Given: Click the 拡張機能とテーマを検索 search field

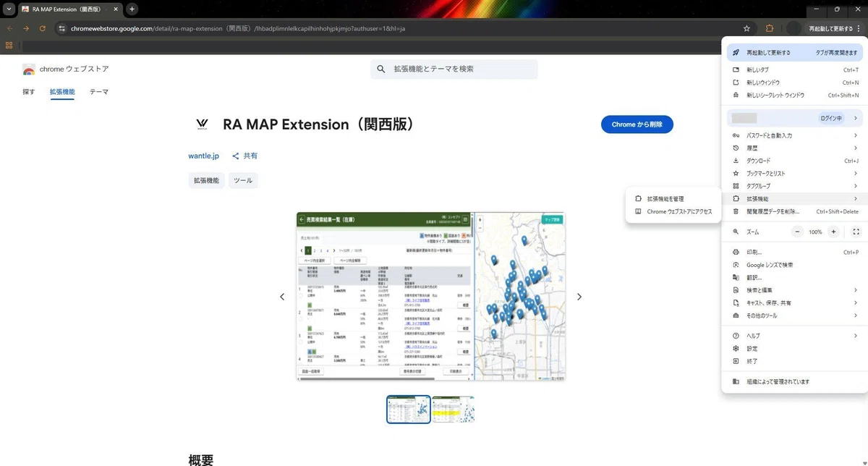Looking at the screenshot, I should [454, 69].
